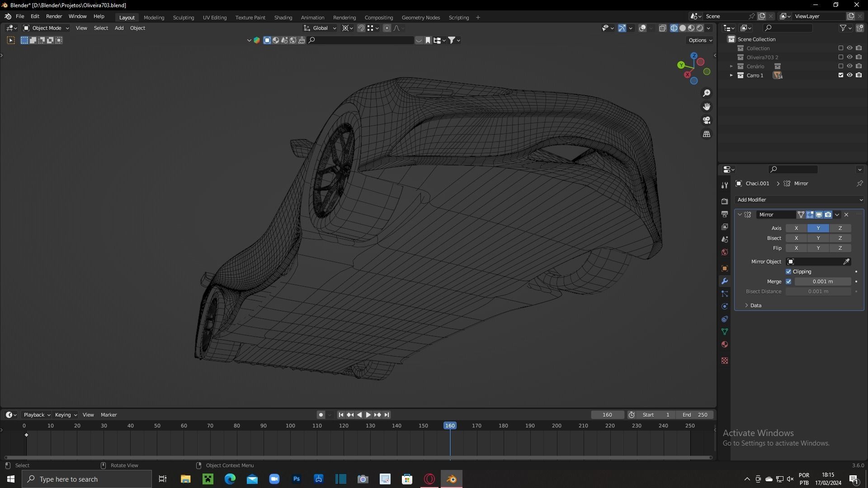
Task: Open the Object Constraints properties tab
Action: pos(725,319)
